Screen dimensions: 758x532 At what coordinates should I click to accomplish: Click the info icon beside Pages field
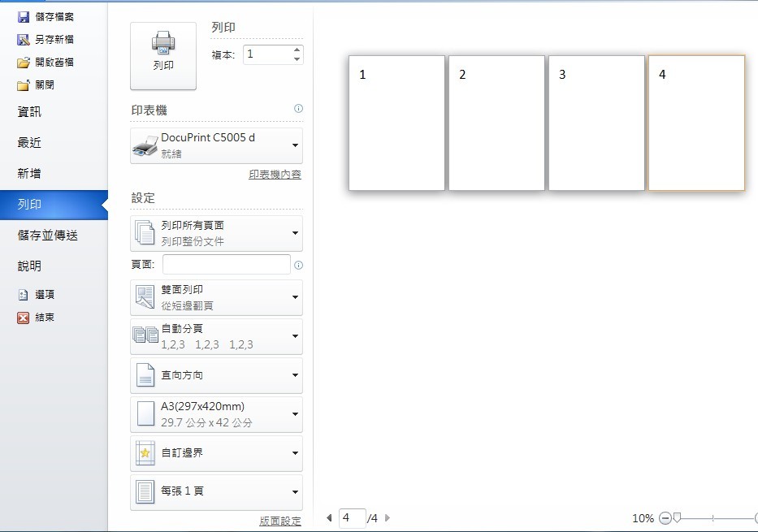click(298, 266)
